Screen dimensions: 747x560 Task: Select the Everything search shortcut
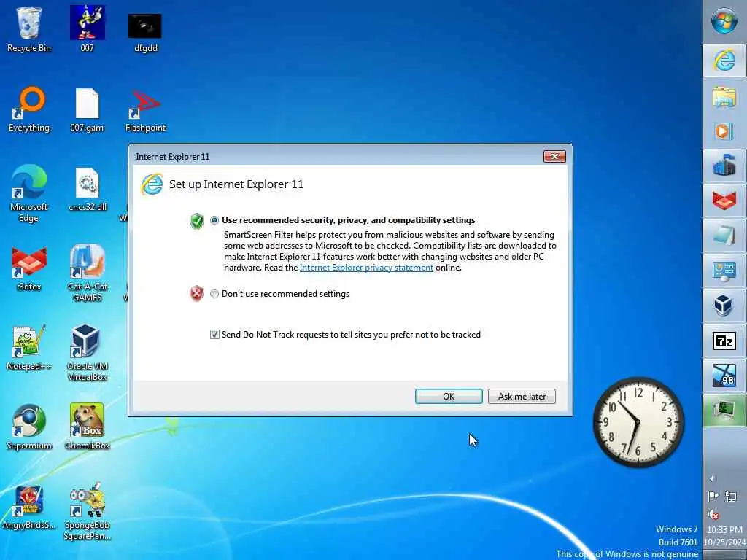point(29,109)
